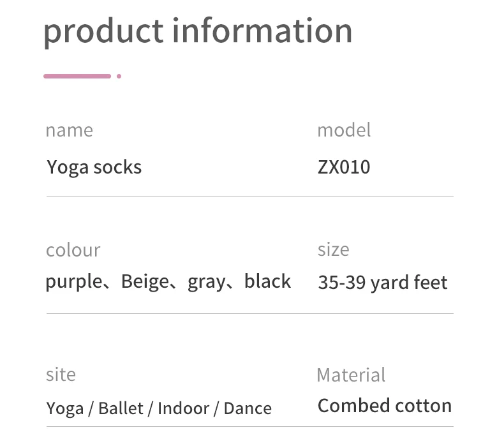Click the word 'Indoor'
Image resolution: width=504 pixels, height=446 pixels.
coord(184,408)
